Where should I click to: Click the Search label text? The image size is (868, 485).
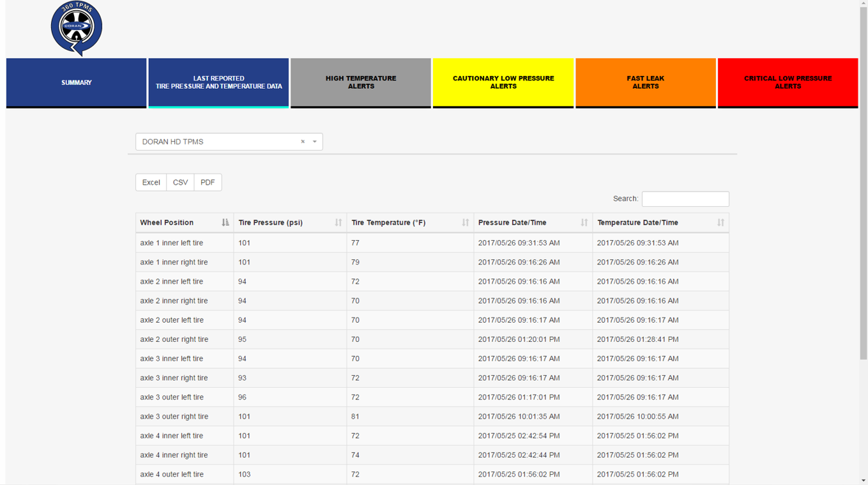625,199
